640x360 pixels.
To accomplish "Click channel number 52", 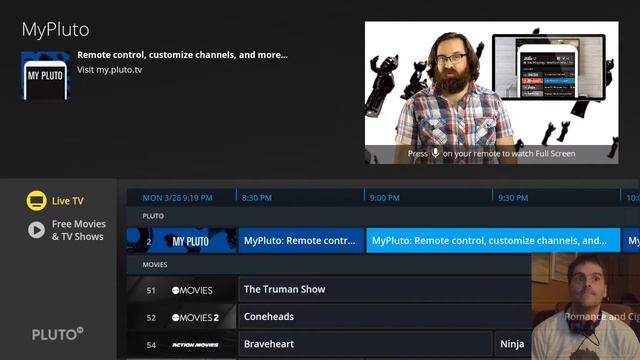I will point(151,318).
